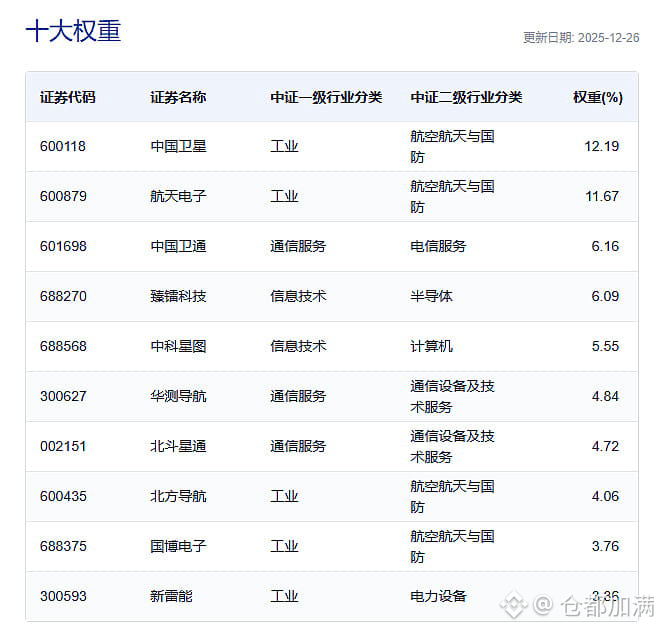The image size is (662, 631).
Task: Click the update date 2025-12-26
Action: (608, 38)
